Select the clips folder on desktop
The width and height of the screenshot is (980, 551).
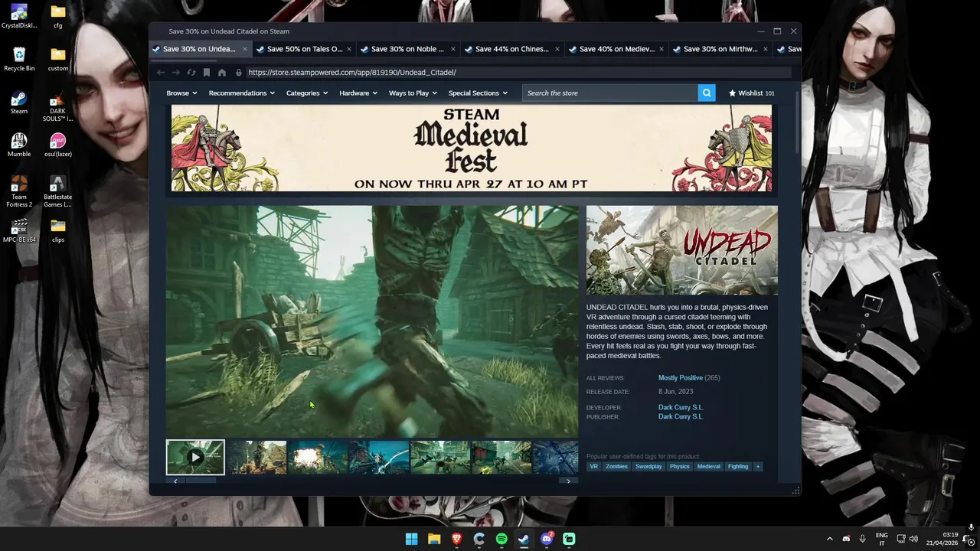tap(58, 230)
